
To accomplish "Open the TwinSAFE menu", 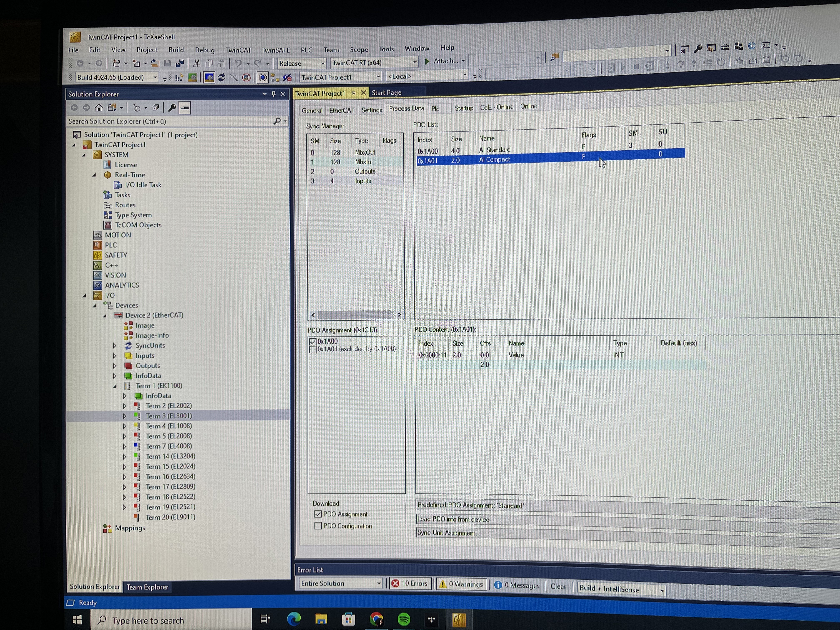I will [x=276, y=50].
